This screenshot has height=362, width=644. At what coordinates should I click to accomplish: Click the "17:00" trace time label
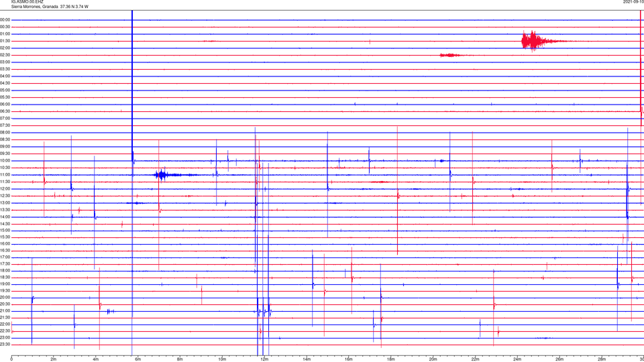[5, 257]
